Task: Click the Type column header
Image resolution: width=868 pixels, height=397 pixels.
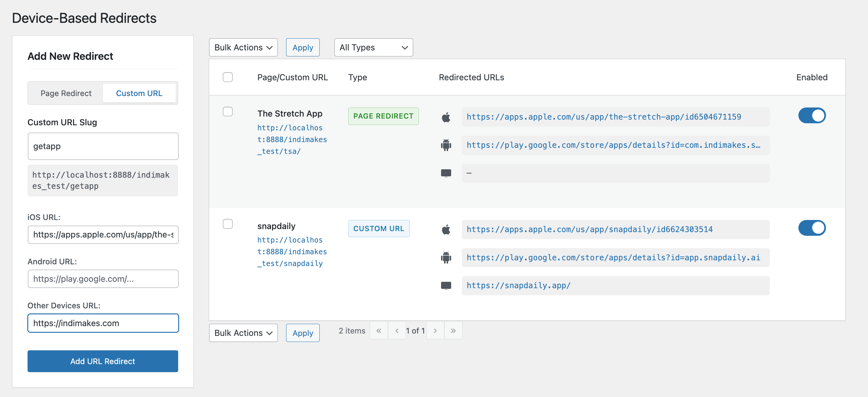Action: pos(357,77)
